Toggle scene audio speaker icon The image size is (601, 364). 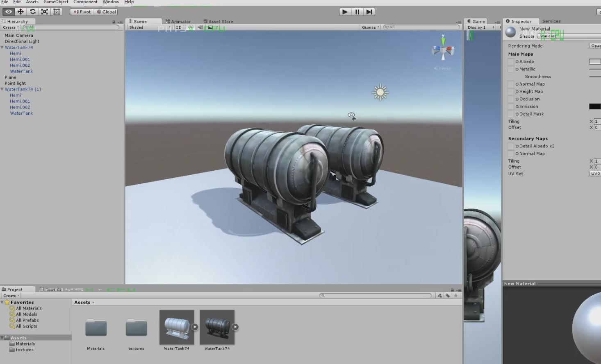click(200, 27)
